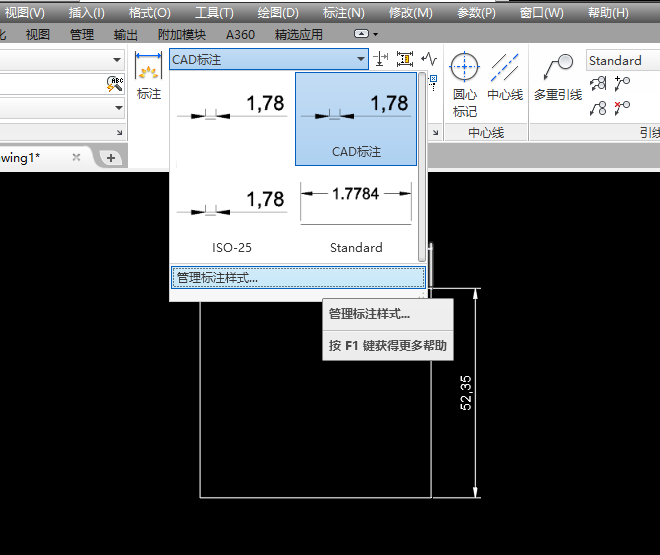
Task: Click the text spell-check ABC icon
Action: [x=114, y=84]
